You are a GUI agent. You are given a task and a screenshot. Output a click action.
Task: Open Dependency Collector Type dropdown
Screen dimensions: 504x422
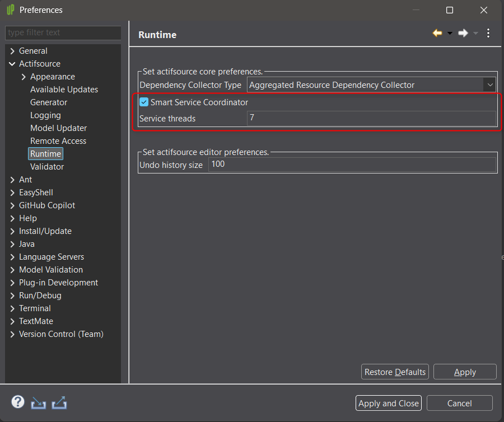click(x=490, y=85)
